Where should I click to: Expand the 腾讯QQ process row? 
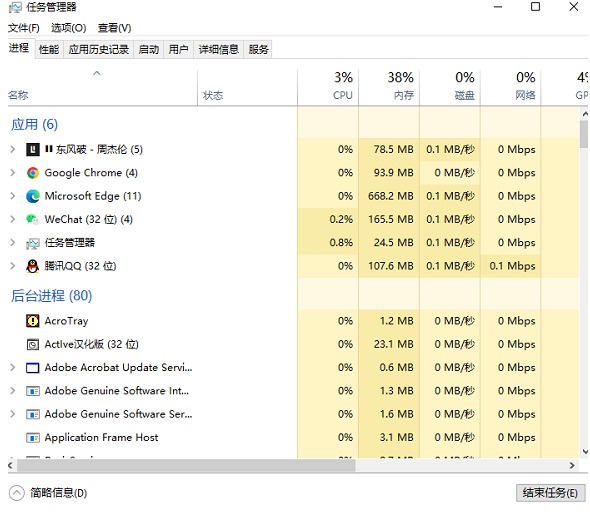point(13,266)
